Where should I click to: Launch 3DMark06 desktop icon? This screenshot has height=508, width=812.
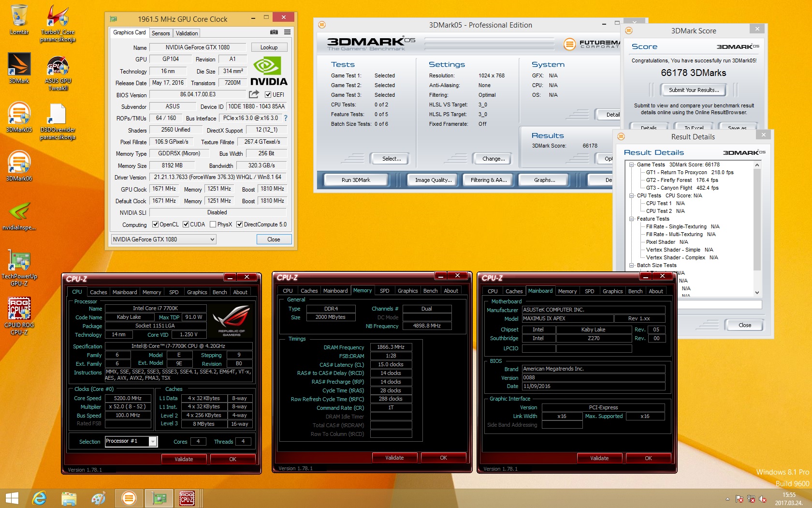tap(19, 166)
